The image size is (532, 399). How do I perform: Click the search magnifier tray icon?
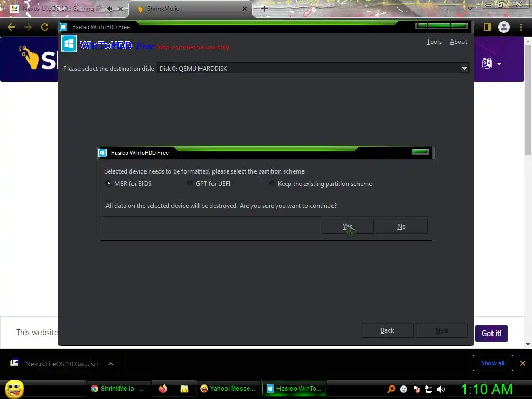[391, 389]
